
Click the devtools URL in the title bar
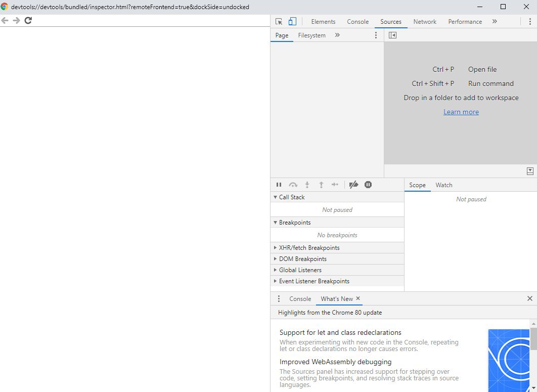pyautogui.click(x=130, y=7)
